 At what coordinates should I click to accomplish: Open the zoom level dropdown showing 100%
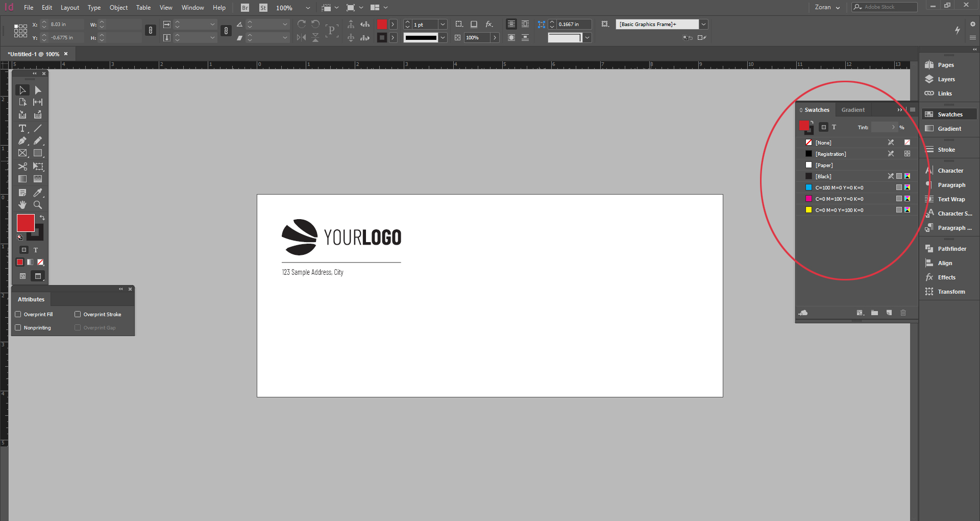coord(308,8)
